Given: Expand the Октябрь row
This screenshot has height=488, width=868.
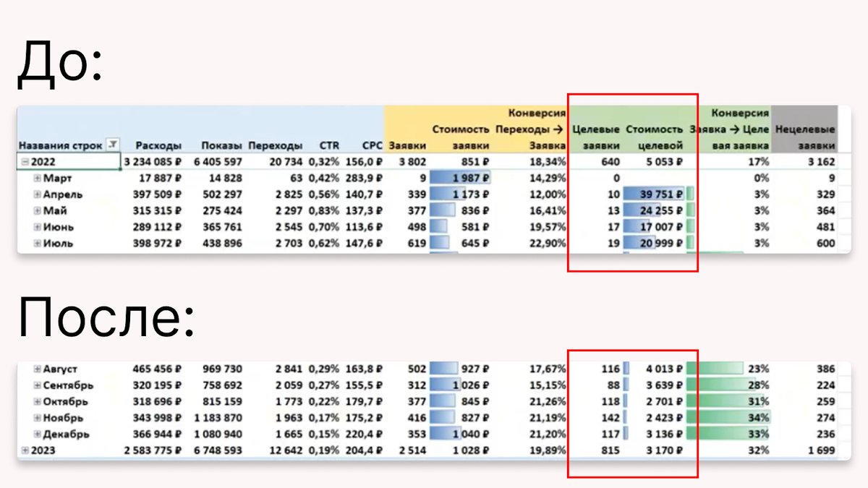Looking at the screenshot, I should coord(38,401).
